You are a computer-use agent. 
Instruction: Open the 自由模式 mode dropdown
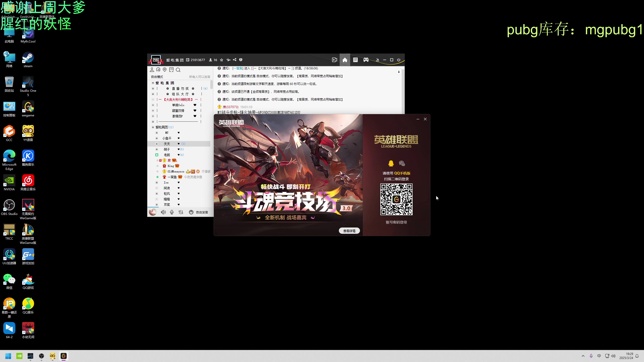[x=157, y=77]
